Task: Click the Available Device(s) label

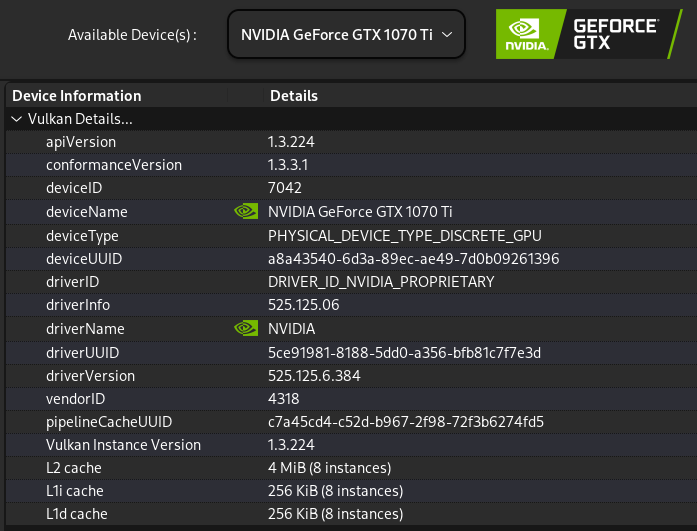Action: pyautogui.click(x=132, y=35)
